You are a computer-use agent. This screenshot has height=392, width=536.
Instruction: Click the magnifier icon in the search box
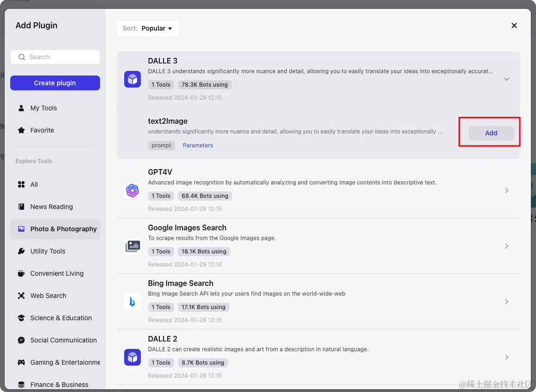tap(21, 57)
